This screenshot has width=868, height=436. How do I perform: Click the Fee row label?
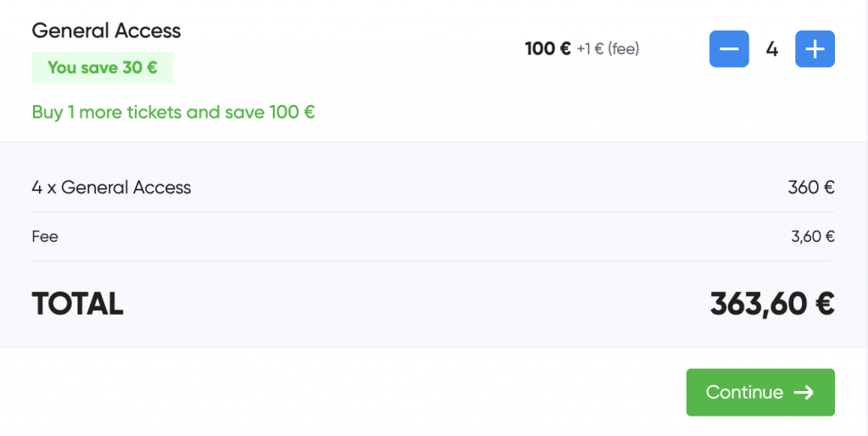pos(45,237)
